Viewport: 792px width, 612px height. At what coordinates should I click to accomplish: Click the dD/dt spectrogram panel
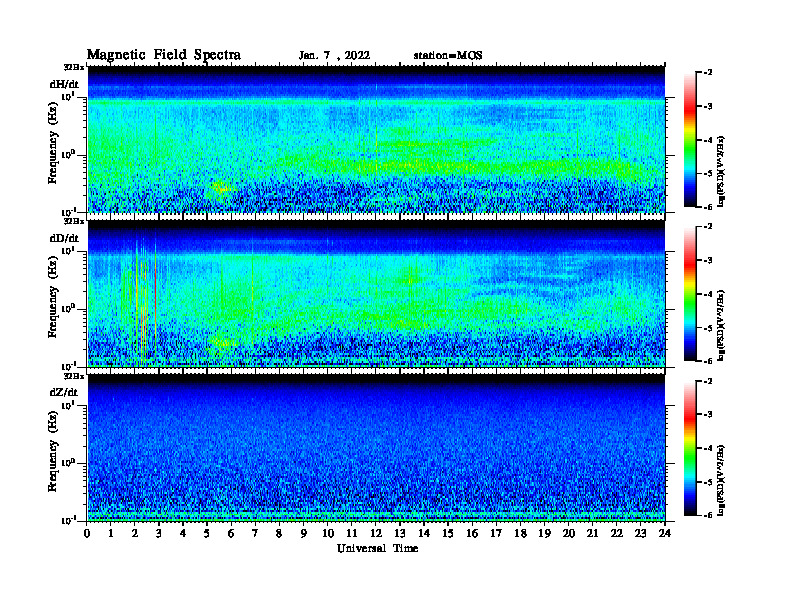tap(376, 293)
